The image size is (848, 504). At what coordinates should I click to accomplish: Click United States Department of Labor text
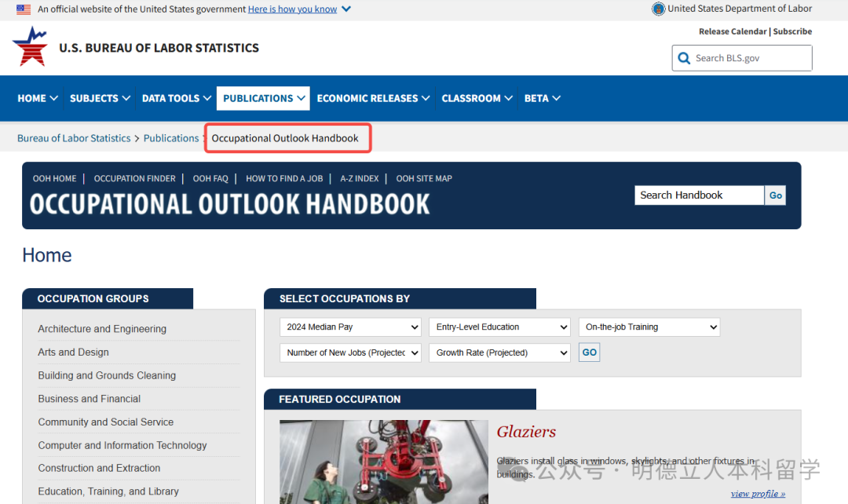tap(740, 9)
